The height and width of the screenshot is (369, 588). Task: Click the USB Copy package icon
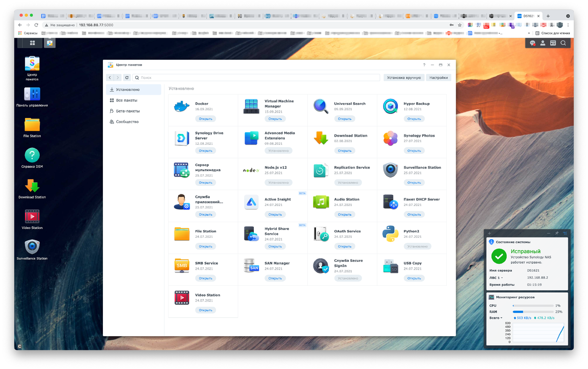[x=391, y=266]
